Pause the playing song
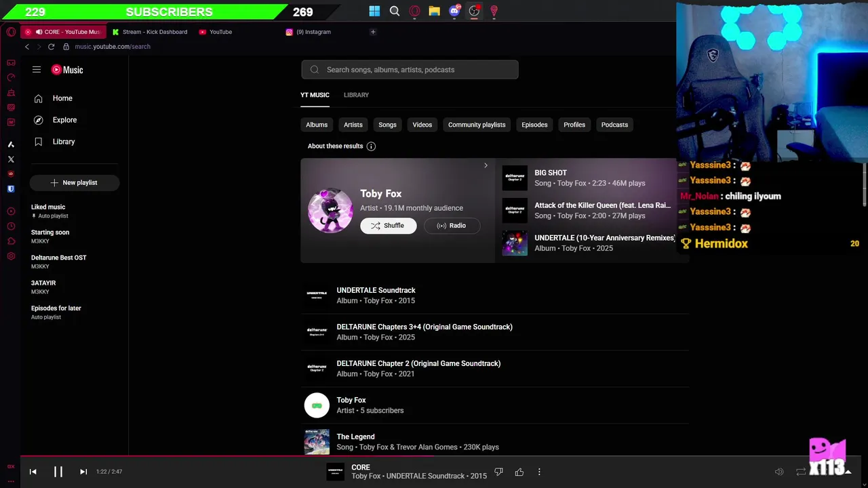This screenshot has height=488, width=868. (x=58, y=472)
